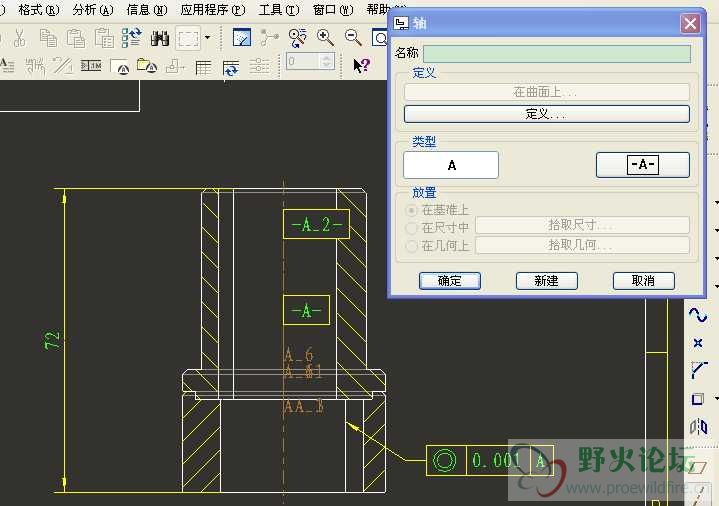Viewport: 719px width, 506px height.
Task: Open the 窗口(W) menu
Action: (x=333, y=10)
